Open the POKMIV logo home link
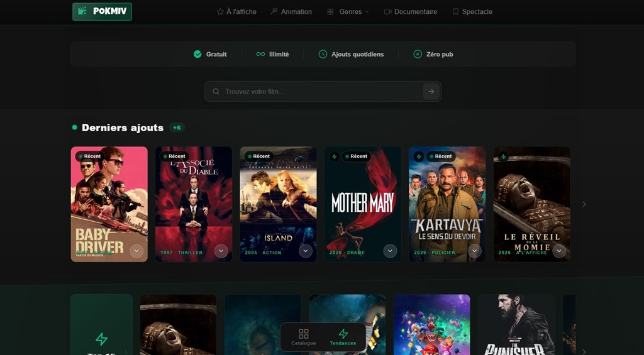The image size is (644, 355). coord(103,11)
